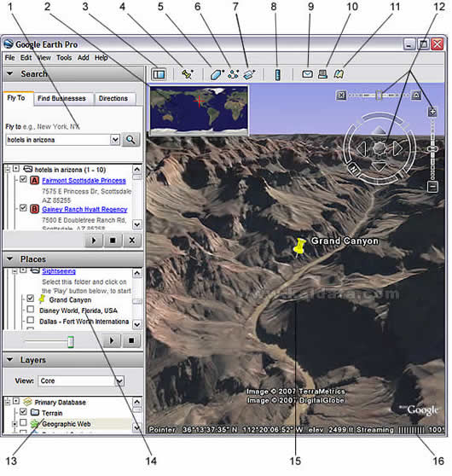This screenshot has width=452, height=476.
Task: Select the Add Path tool
Action: [x=233, y=74]
